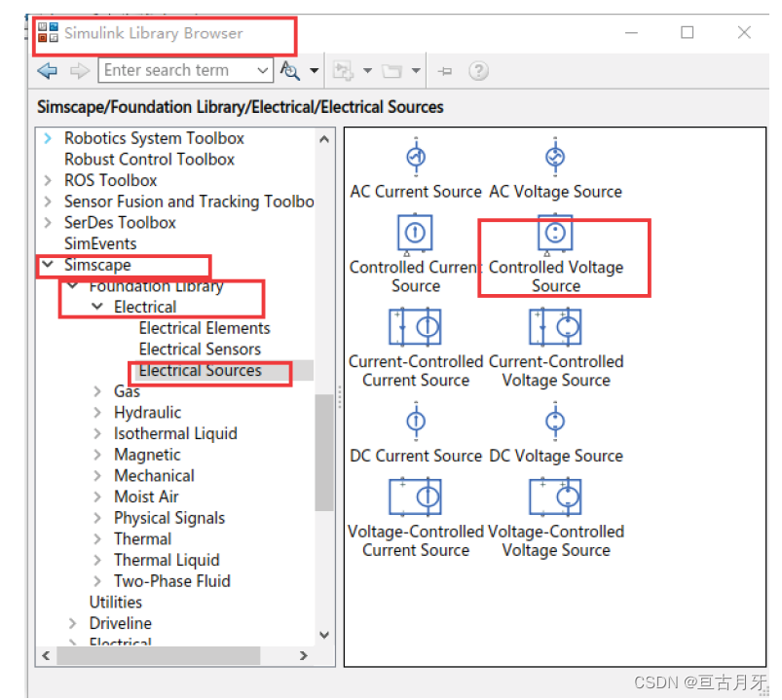Screen dimensions: 782x700
Task: Select Utilities in the library tree
Action: (116, 603)
